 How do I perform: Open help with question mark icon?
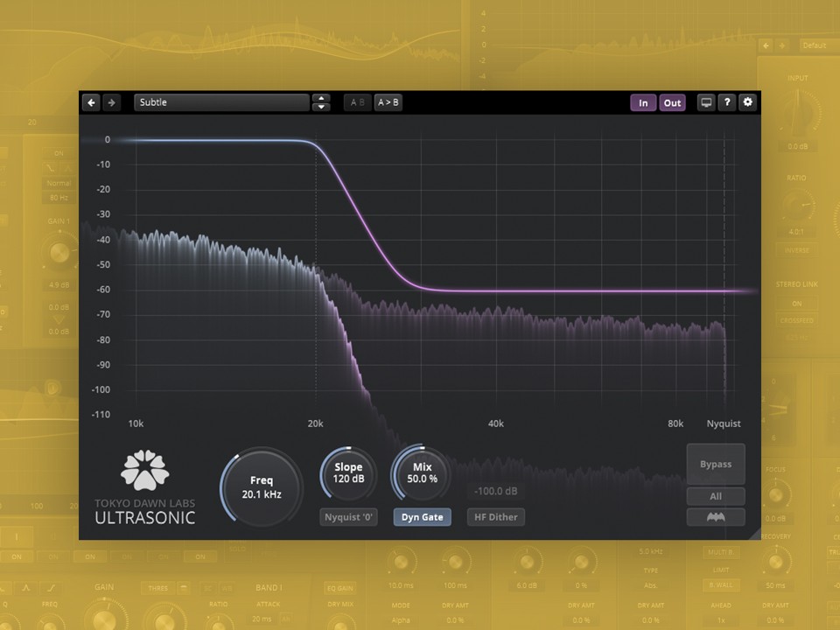tap(727, 102)
